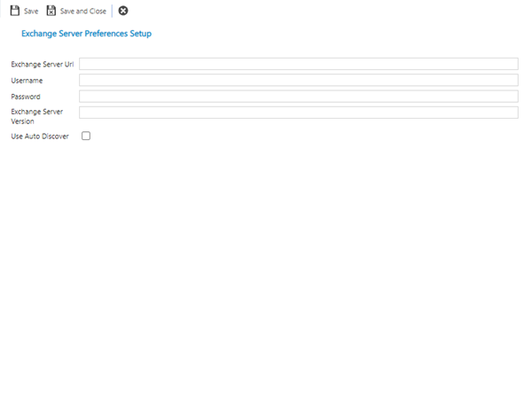Focus the Exchange Server Url text field
The height and width of the screenshot is (398, 532).
click(x=298, y=64)
